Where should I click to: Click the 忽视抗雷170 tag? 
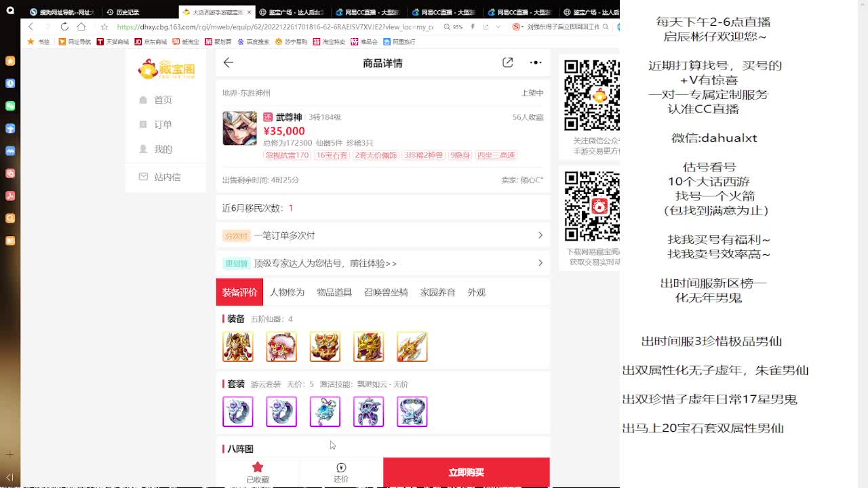(x=287, y=155)
